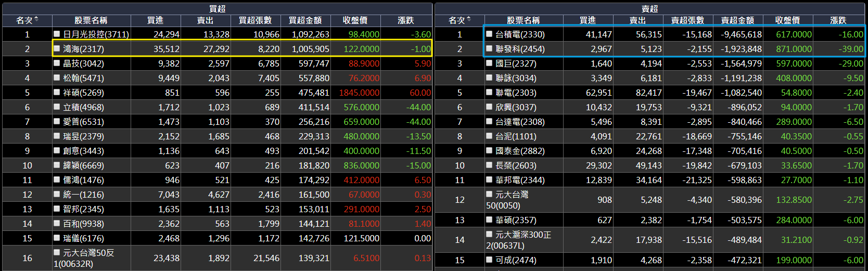Screen dimensions: 868x271
Task: Select the 元大台灣50反1 checkbox
Action: click(x=57, y=252)
